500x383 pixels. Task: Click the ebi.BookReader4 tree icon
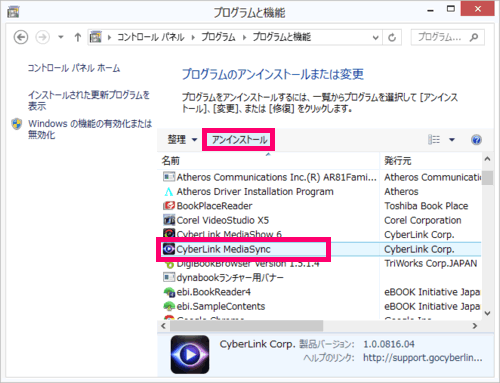tap(169, 292)
